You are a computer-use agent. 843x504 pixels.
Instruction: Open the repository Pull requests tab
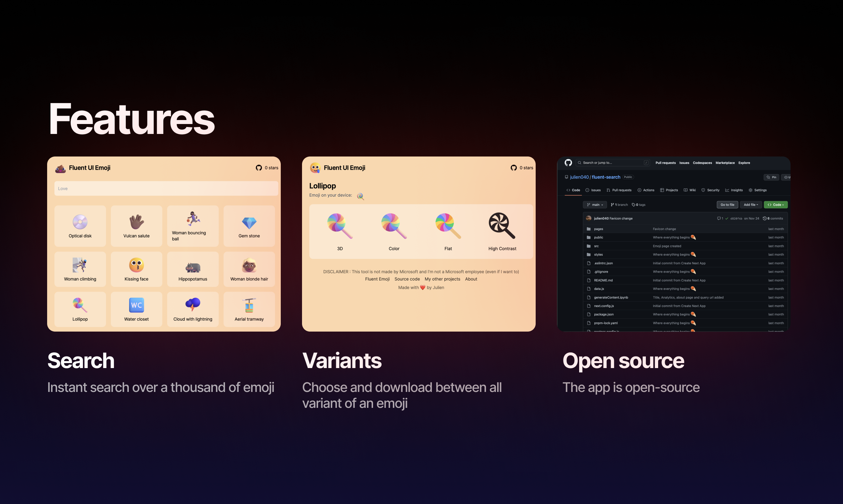click(x=619, y=190)
